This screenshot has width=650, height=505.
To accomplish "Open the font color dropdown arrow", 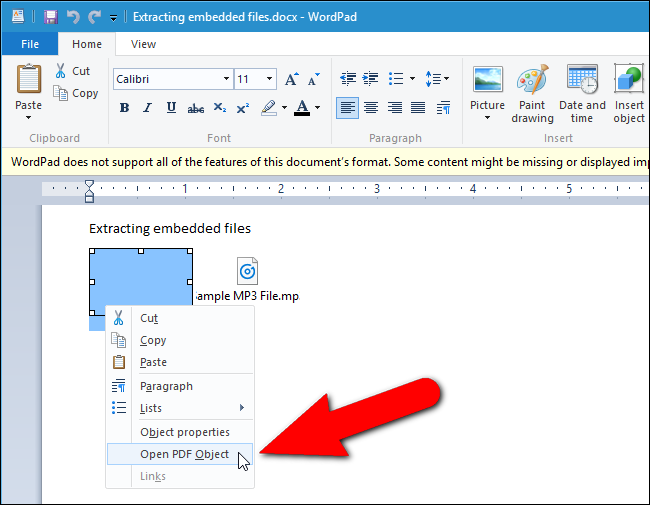I will tap(318, 108).
